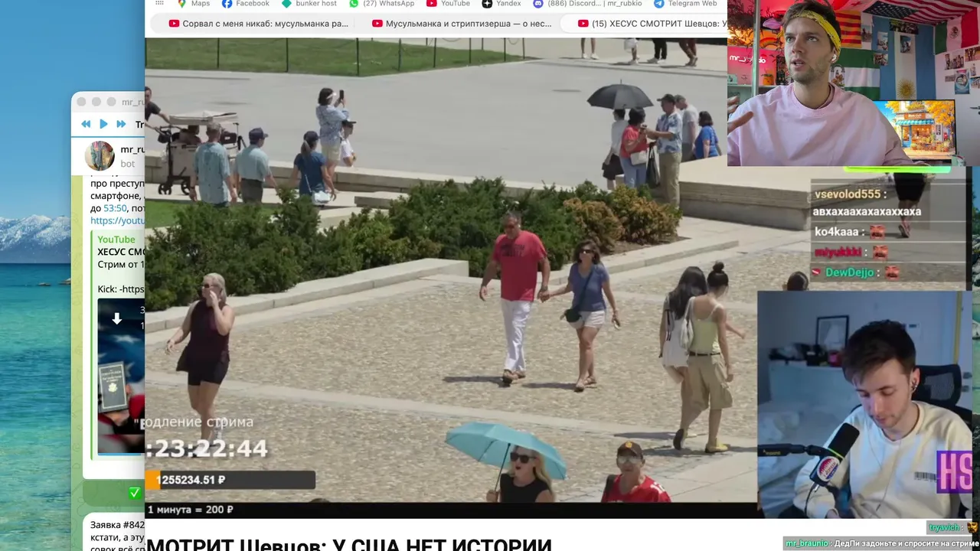This screenshot has width=980, height=551.
Task: Play audio in Telegram window player
Action: click(x=103, y=124)
